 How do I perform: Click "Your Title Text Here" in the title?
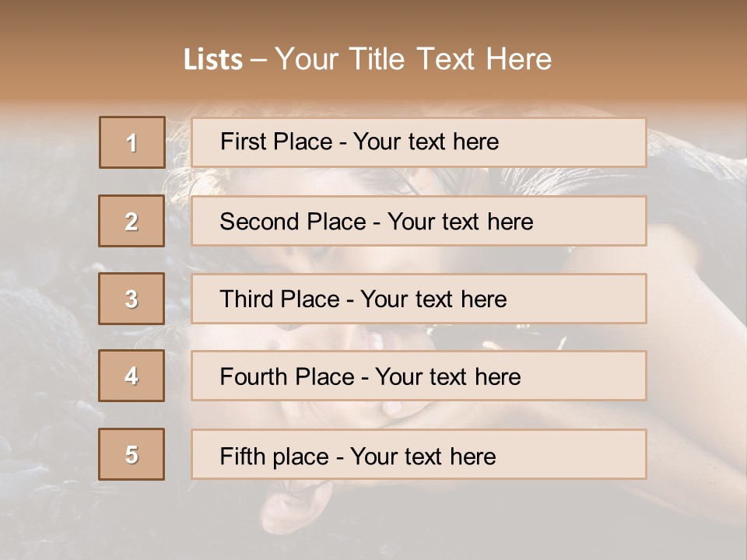tap(413, 59)
